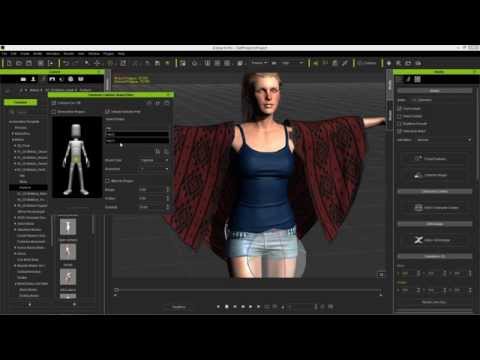This screenshot has height=360, width=480.
Task: Select the green Template tab in Content panel
Action: (20, 102)
